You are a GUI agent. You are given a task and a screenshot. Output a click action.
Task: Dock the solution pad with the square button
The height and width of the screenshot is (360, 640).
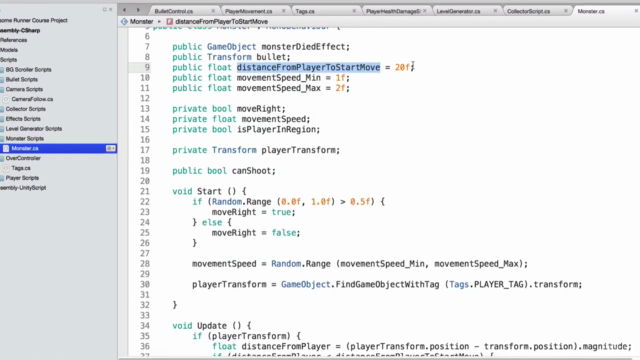pyautogui.click(x=104, y=9)
